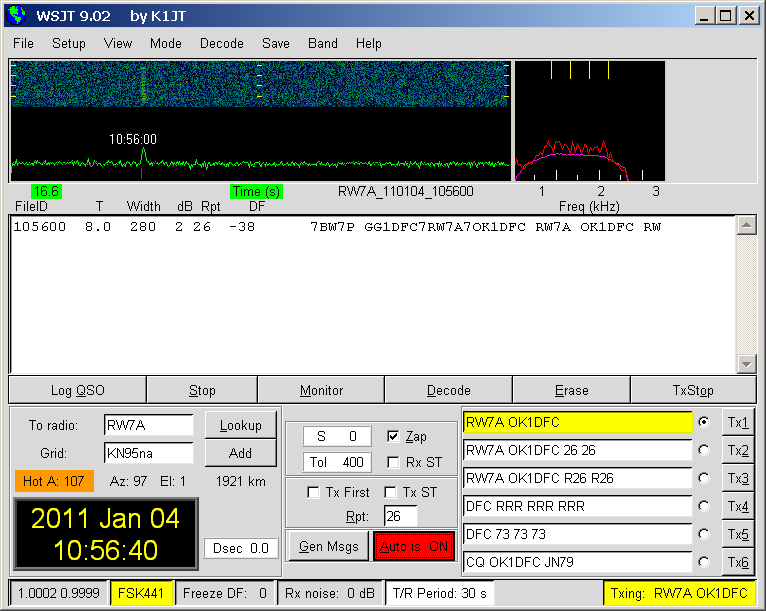Click the scroll up arrow of decoded text
Screen dimensions: 766x611
[x=746, y=225]
